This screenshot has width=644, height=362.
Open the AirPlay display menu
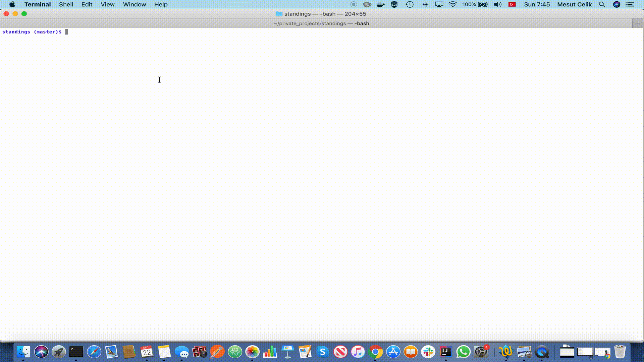point(439,4)
